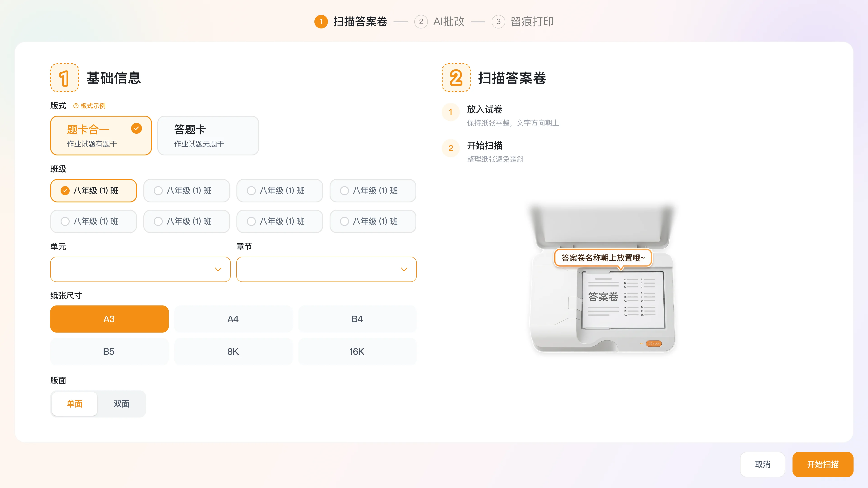Select the 题卡合一 layout card
868x488 pixels.
click(x=101, y=135)
